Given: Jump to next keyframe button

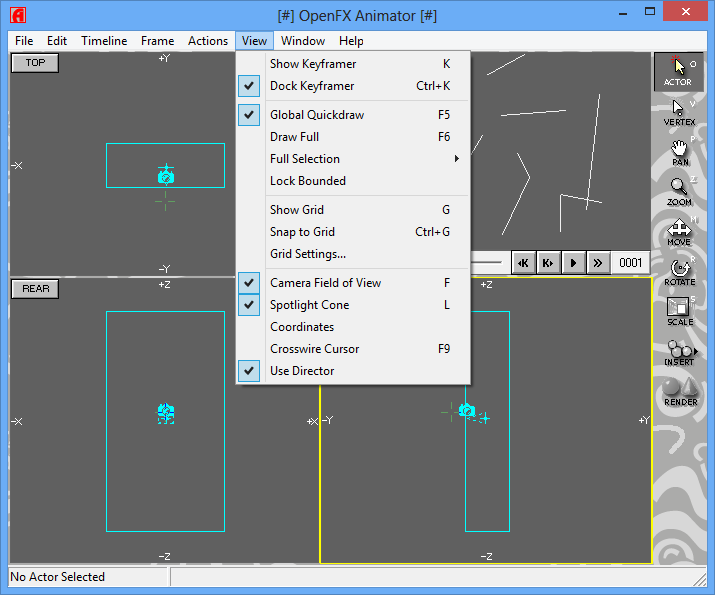Looking at the screenshot, I should pyautogui.click(x=548, y=263).
